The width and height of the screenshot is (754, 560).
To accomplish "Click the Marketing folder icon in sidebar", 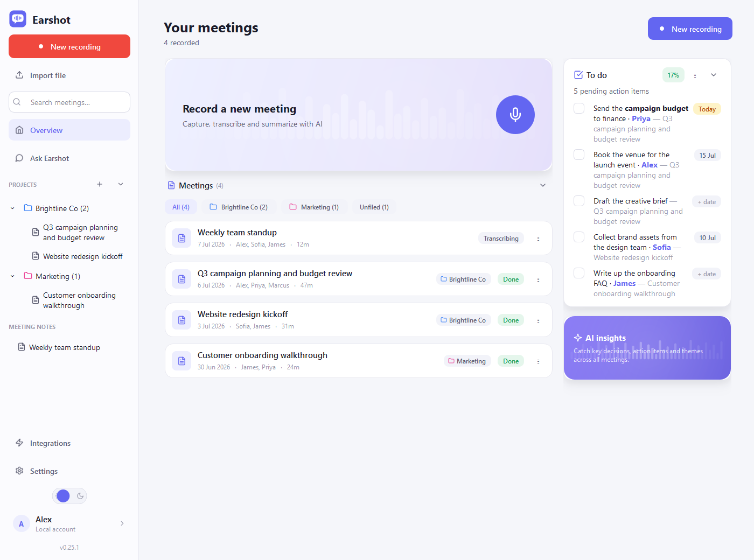I will (28, 276).
